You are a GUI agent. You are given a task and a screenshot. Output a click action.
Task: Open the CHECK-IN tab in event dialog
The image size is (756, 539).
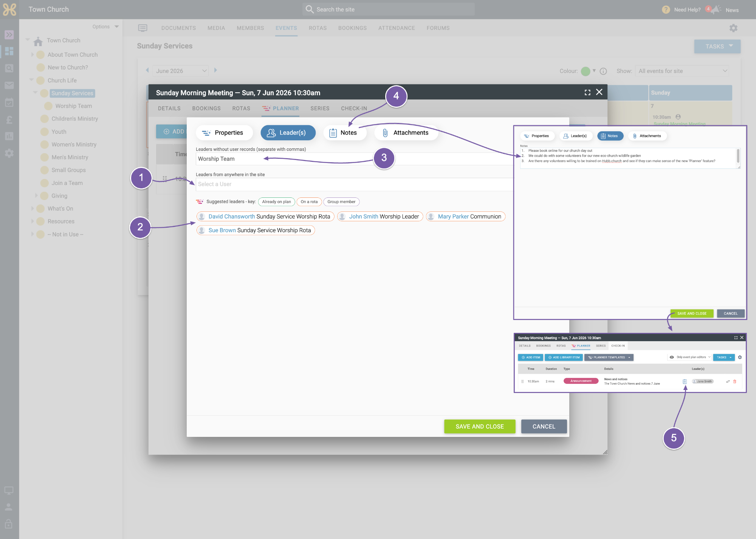354,109
